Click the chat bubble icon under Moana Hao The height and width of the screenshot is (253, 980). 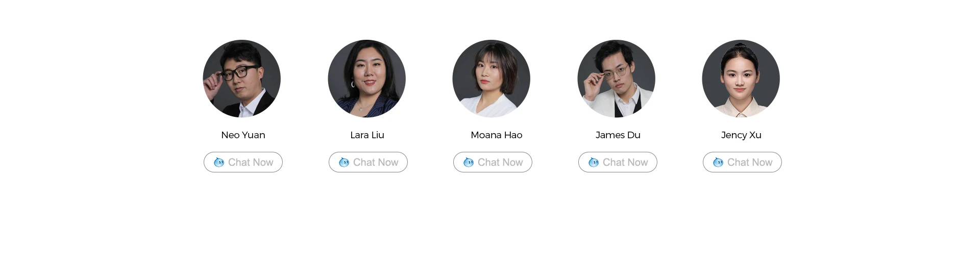coord(469,162)
